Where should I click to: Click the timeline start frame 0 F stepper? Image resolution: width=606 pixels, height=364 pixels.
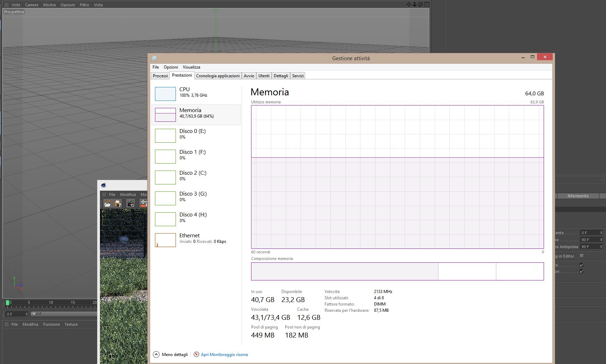pyautogui.click(x=26, y=314)
